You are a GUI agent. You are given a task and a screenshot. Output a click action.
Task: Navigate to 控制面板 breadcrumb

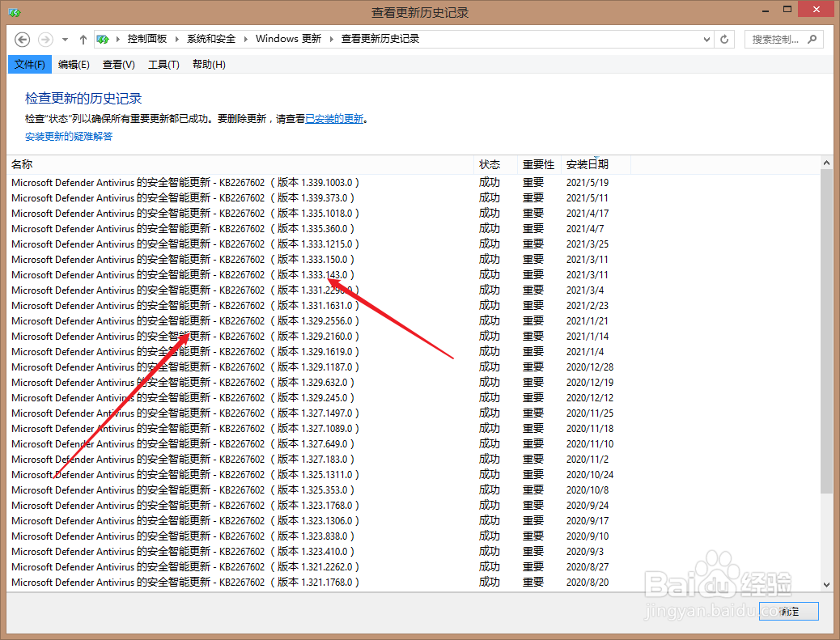tap(147, 39)
